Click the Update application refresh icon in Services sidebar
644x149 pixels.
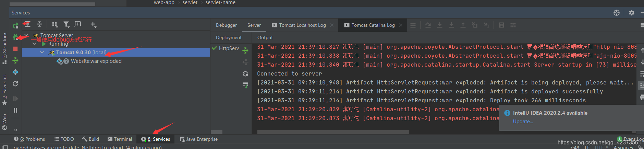(15, 84)
